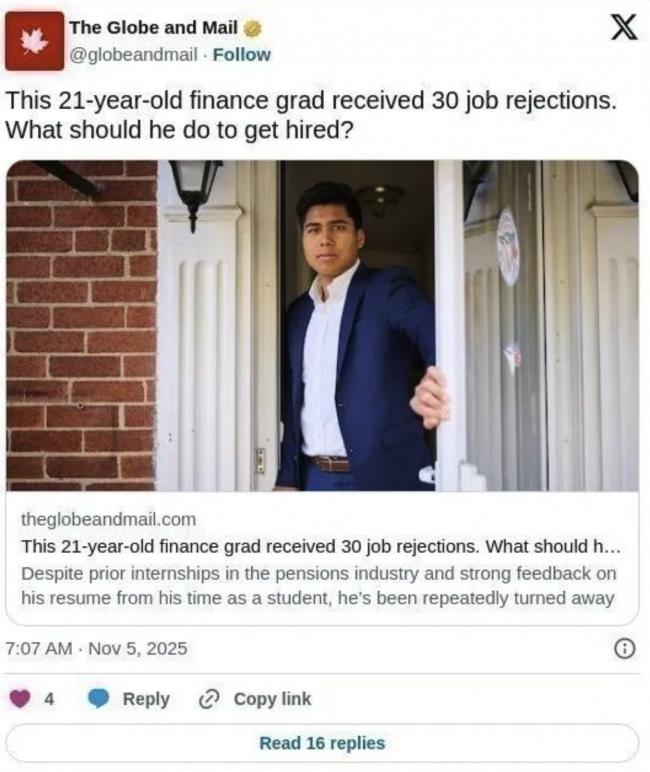Viewport: 650px width, 772px height.
Task: Follow the globeandmail account
Action: [x=241, y=54]
